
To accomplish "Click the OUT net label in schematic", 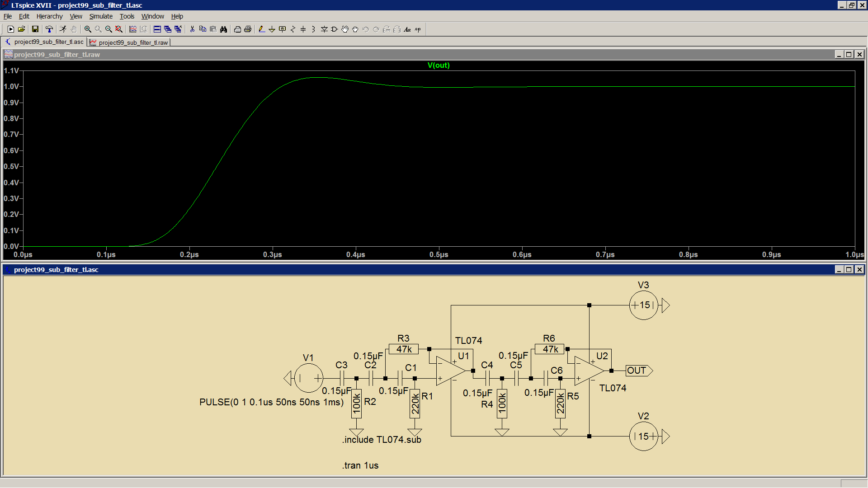I will [639, 371].
